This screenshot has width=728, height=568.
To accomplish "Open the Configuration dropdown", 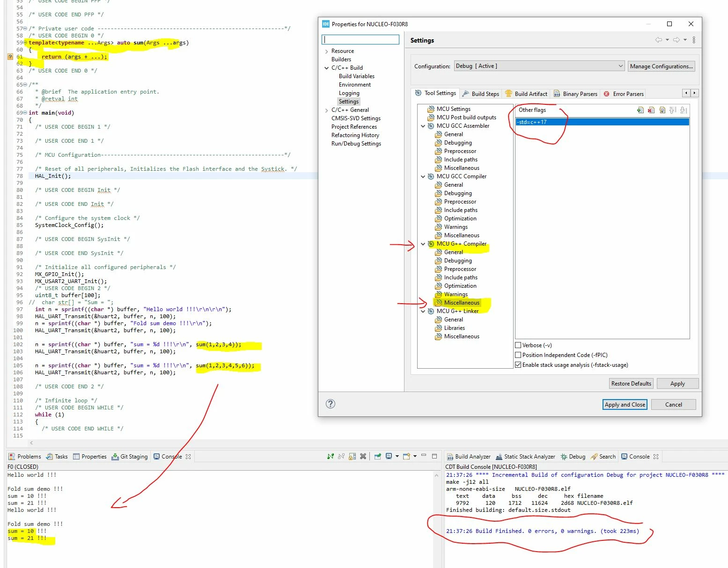I will [539, 66].
